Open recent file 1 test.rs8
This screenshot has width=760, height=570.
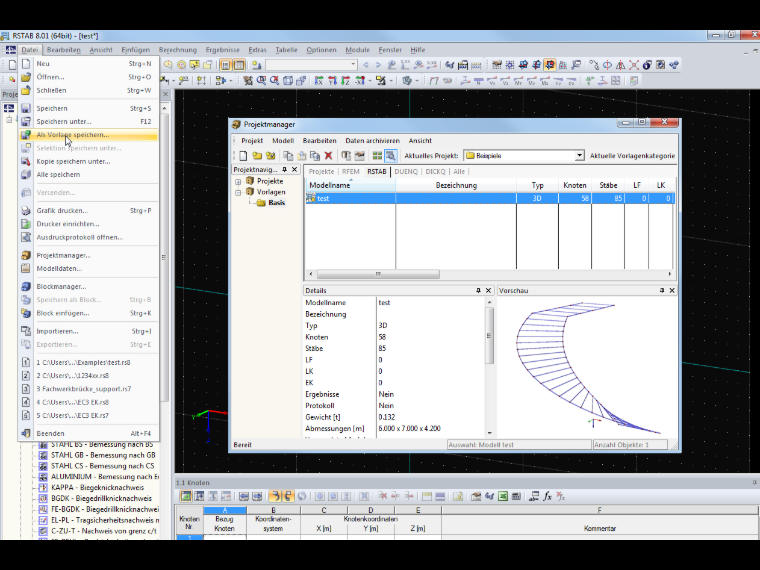[x=89, y=363]
